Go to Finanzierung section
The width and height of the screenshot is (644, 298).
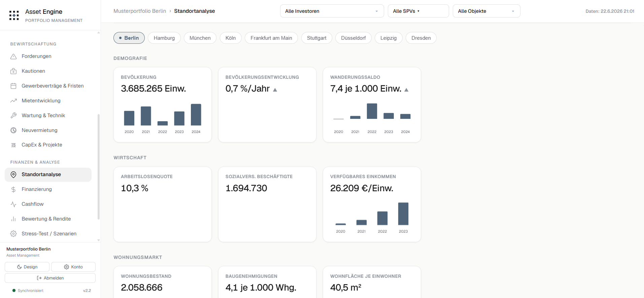(48, 189)
